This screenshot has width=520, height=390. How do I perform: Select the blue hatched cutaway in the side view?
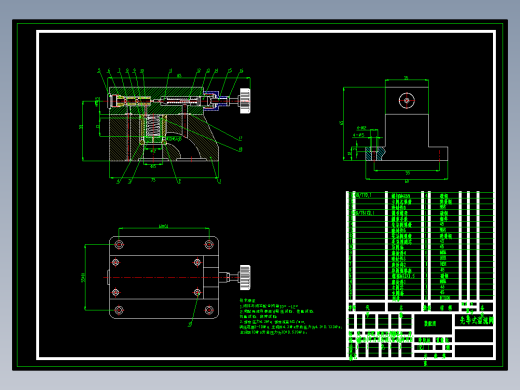(376, 154)
